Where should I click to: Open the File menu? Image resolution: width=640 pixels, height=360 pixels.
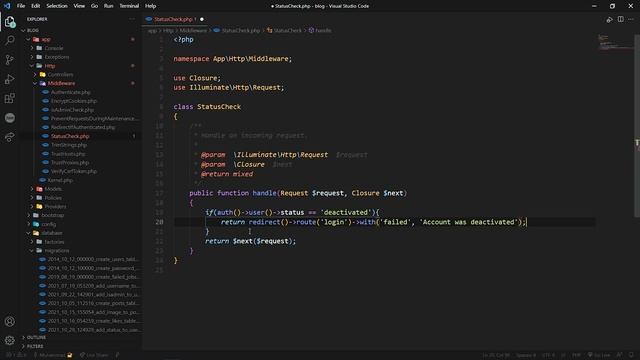pos(21,6)
